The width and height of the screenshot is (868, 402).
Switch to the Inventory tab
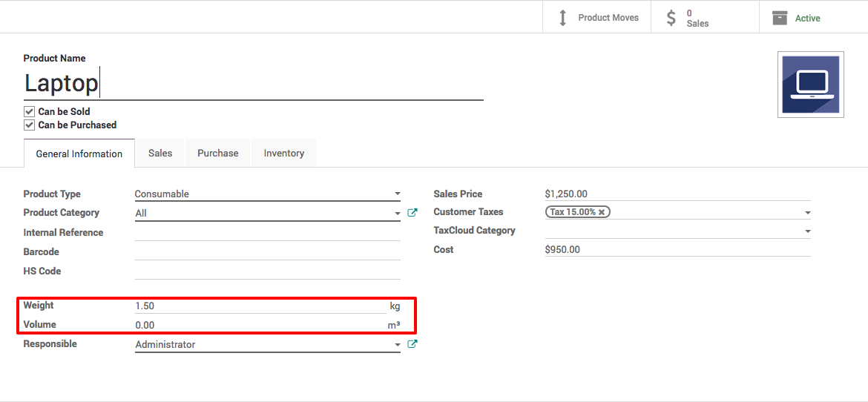click(283, 154)
